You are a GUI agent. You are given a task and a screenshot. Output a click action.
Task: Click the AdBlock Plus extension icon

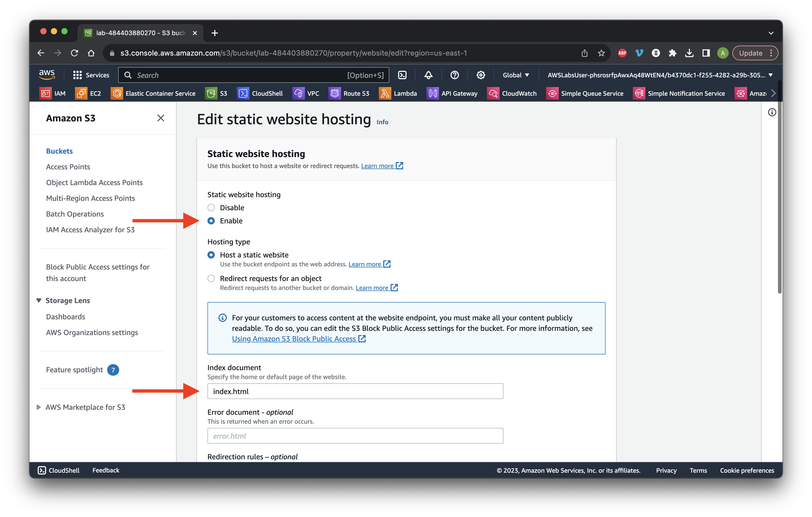[x=622, y=53]
